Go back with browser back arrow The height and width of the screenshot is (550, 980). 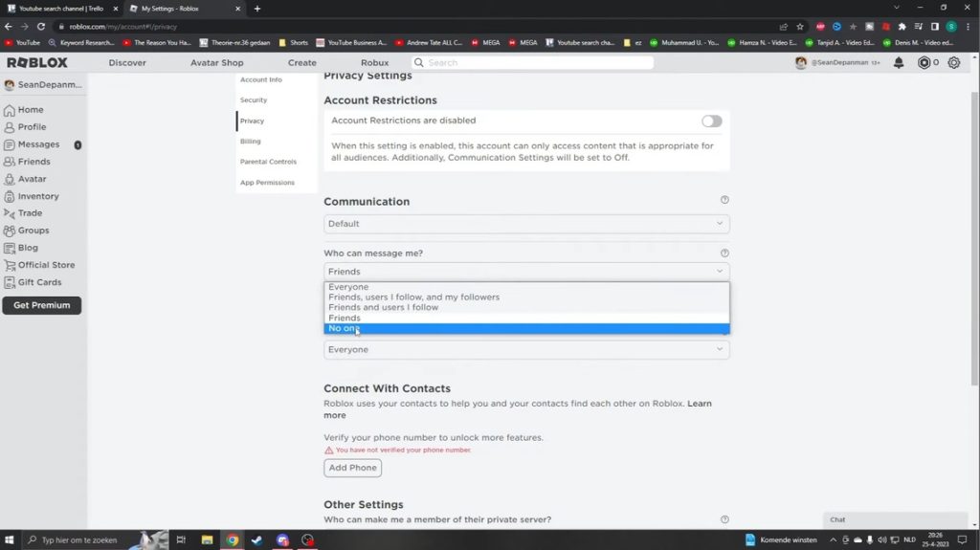[x=8, y=26]
